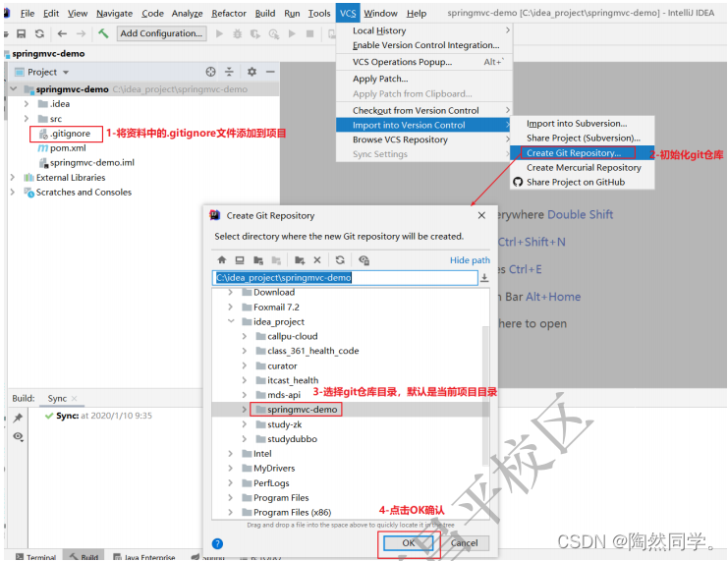Click the help question mark icon
This screenshot has height=561, width=728.
[x=217, y=544]
